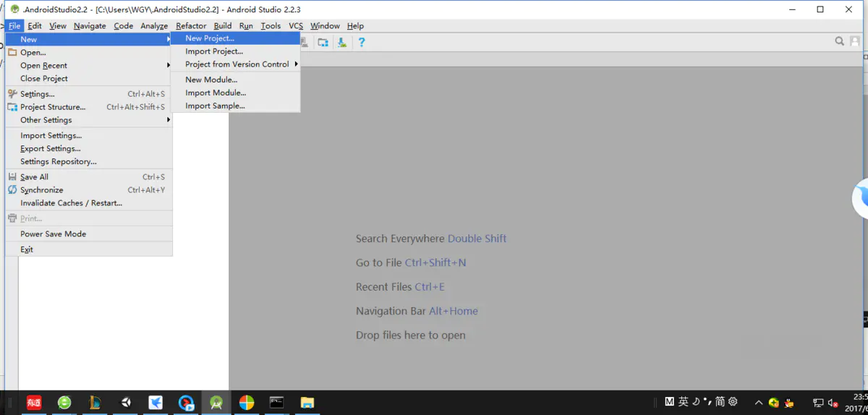Open the Build menu
The image size is (868, 415).
(223, 26)
